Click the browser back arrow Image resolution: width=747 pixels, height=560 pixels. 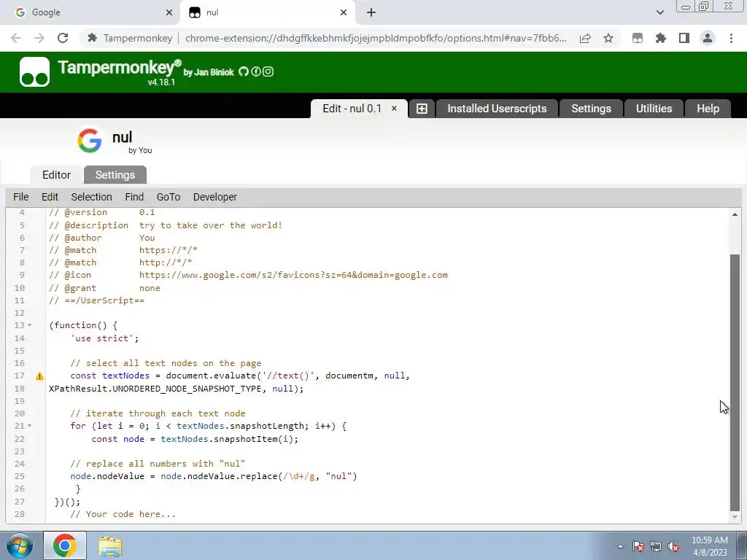16,38
